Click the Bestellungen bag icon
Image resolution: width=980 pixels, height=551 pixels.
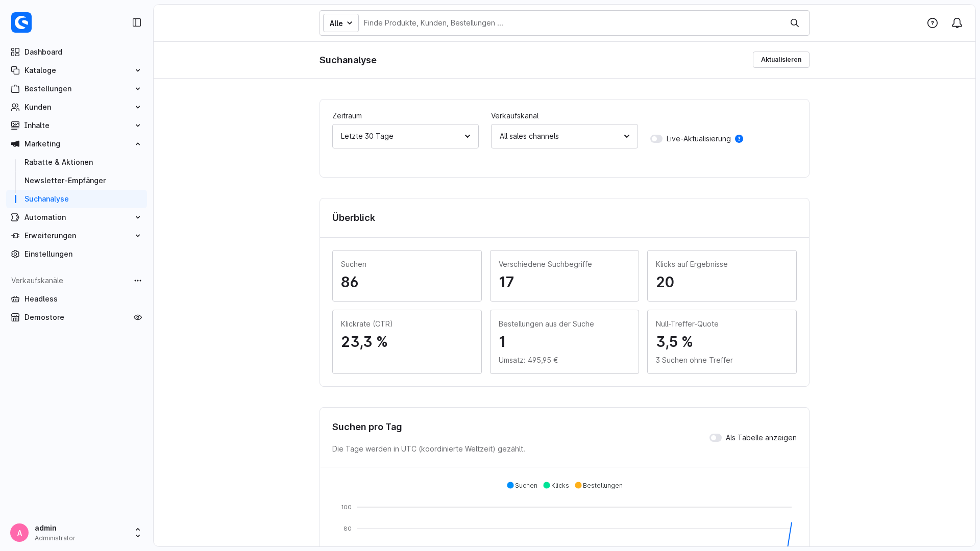pyautogui.click(x=15, y=89)
